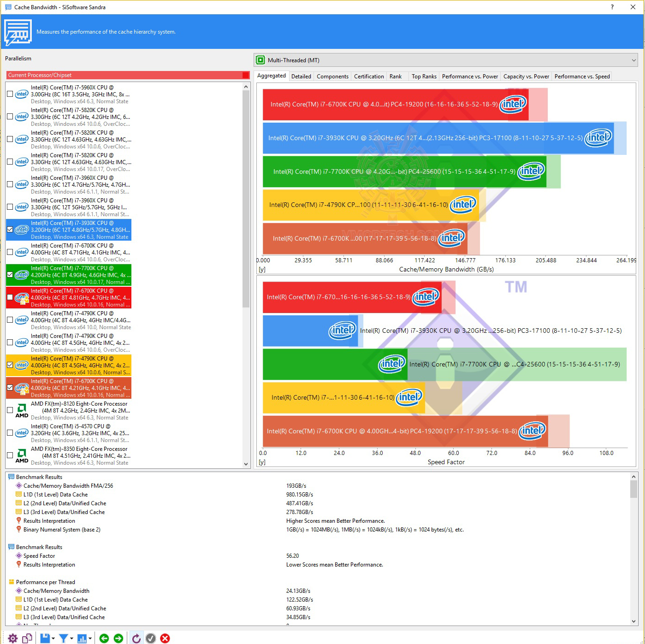Click the blue floppy disk save icon
645x644 pixels.
[45, 638]
